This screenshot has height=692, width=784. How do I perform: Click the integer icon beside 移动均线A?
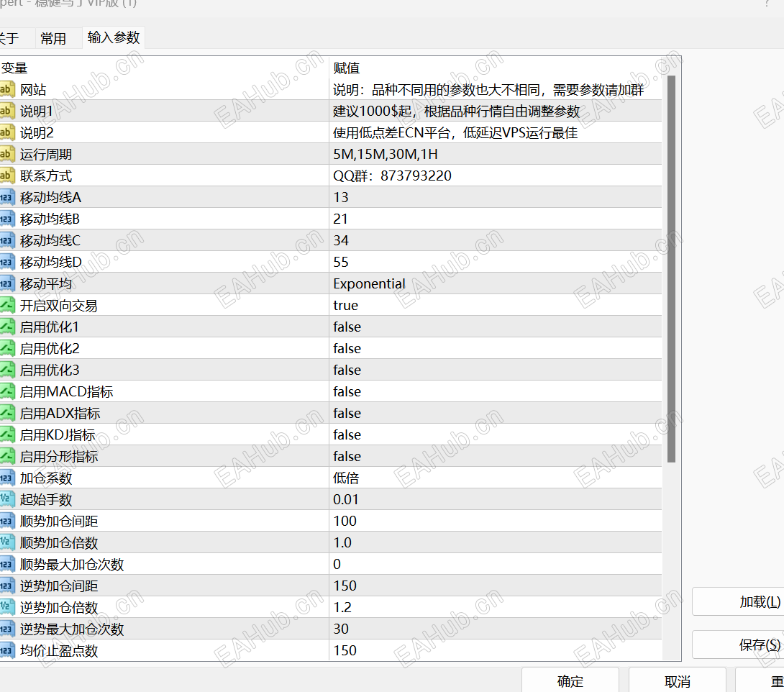6,198
